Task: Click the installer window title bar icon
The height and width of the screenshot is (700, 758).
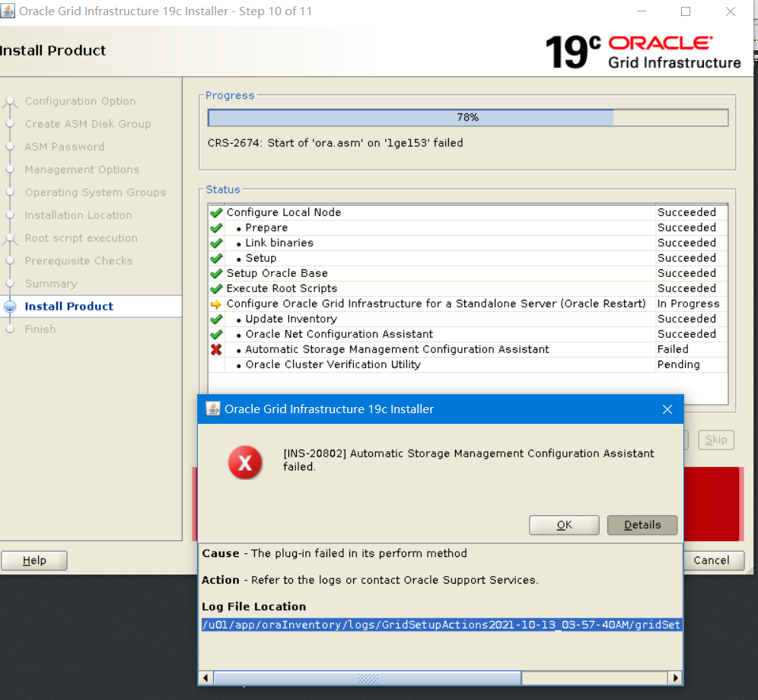Action: [x=8, y=10]
